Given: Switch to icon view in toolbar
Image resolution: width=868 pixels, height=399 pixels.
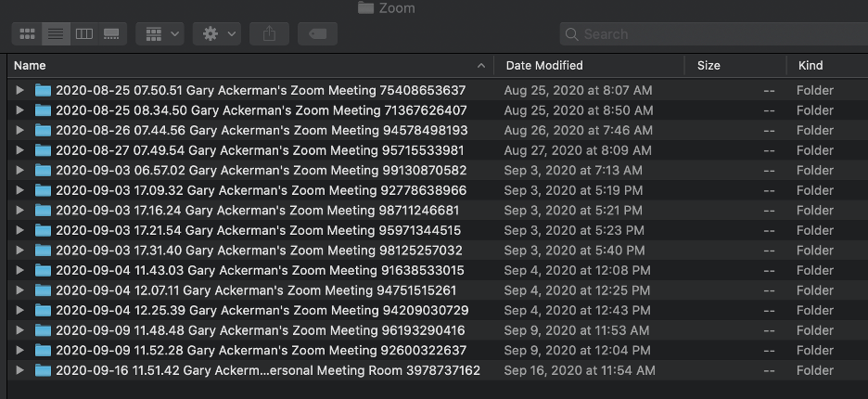Looking at the screenshot, I should tap(27, 33).
